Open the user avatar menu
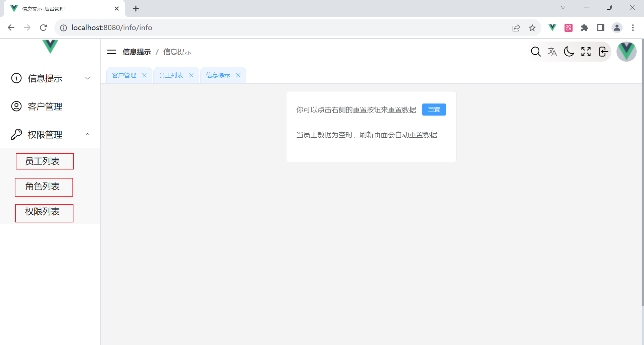The image size is (644, 345). 627,52
